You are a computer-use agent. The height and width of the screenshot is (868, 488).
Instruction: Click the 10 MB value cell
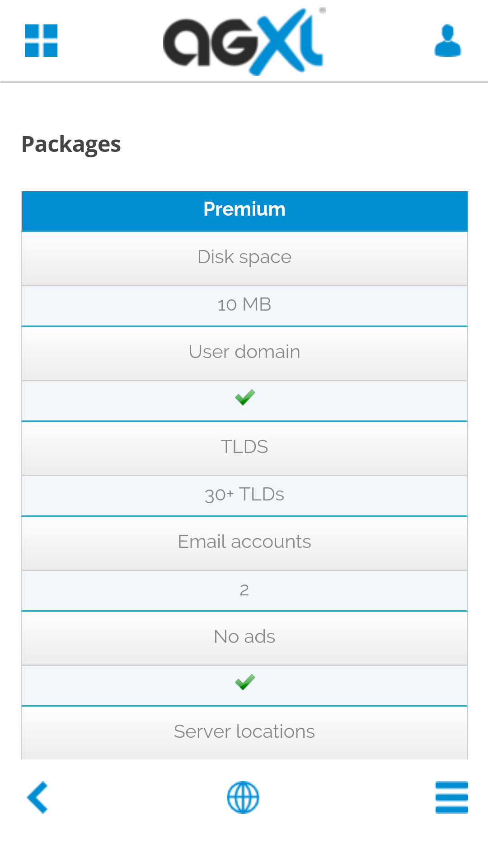pyautogui.click(x=244, y=306)
